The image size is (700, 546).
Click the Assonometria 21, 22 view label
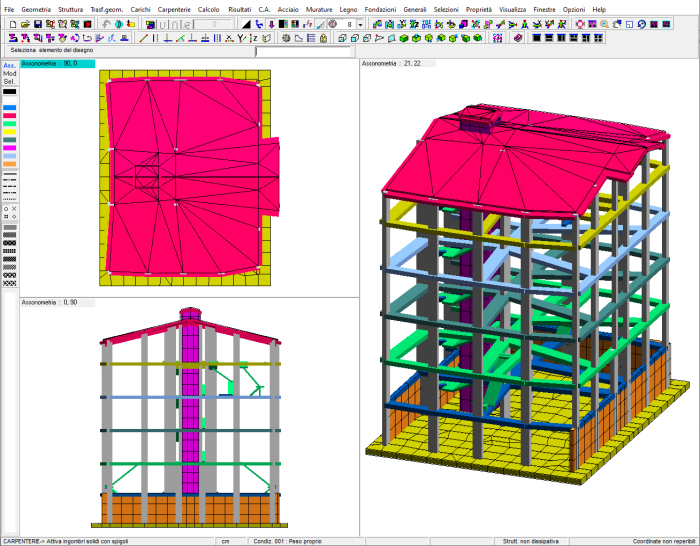click(x=392, y=63)
